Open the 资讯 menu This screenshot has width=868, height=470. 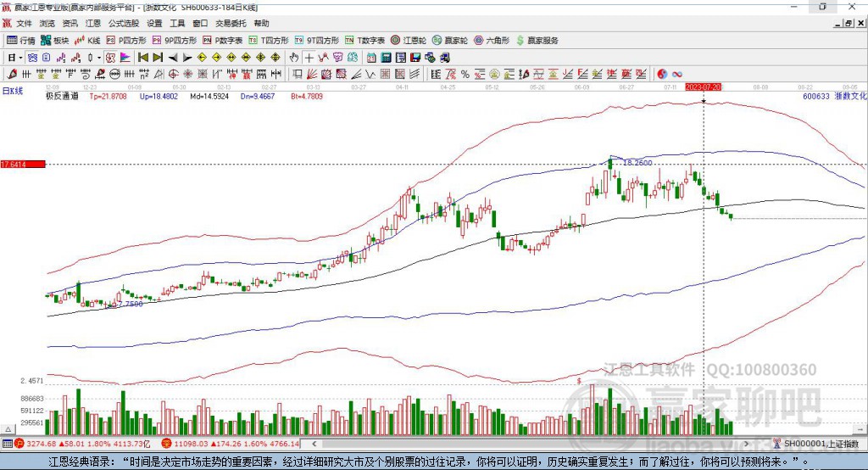[70, 23]
